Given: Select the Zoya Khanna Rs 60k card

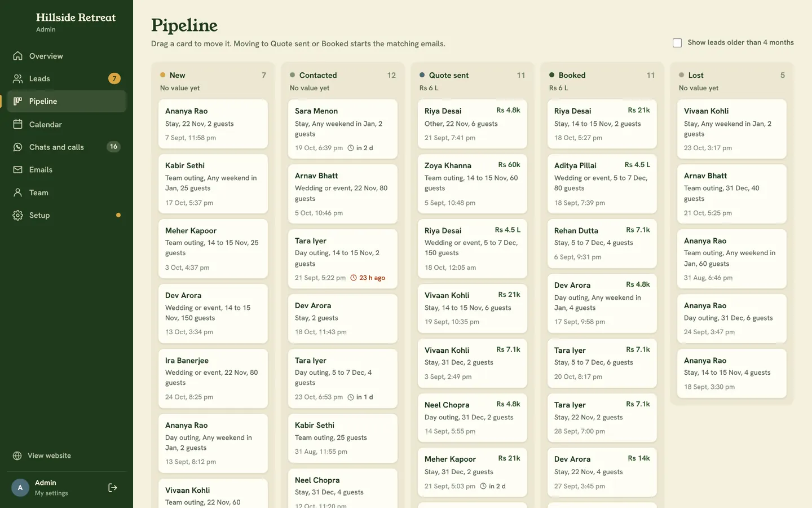Looking at the screenshot, I should pyautogui.click(x=473, y=184).
